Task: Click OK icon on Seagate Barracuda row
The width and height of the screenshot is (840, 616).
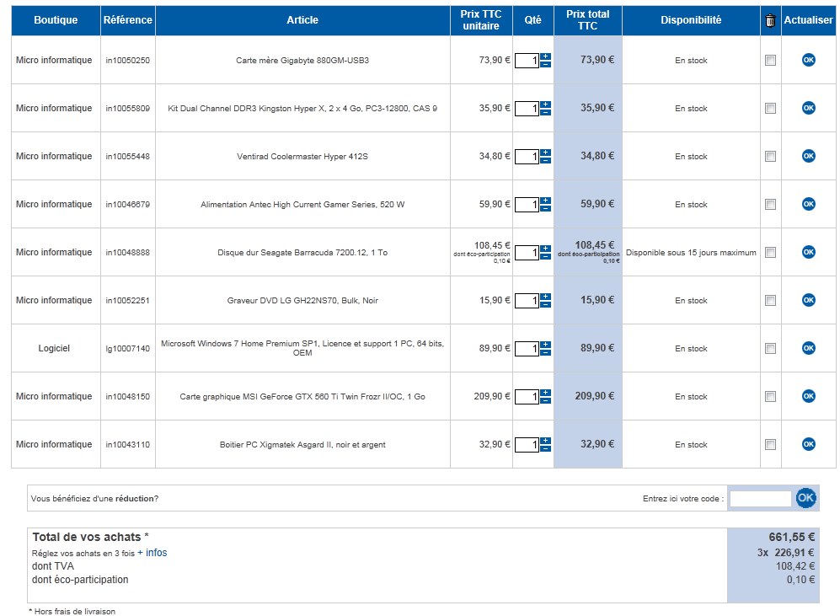Action: tap(808, 252)
